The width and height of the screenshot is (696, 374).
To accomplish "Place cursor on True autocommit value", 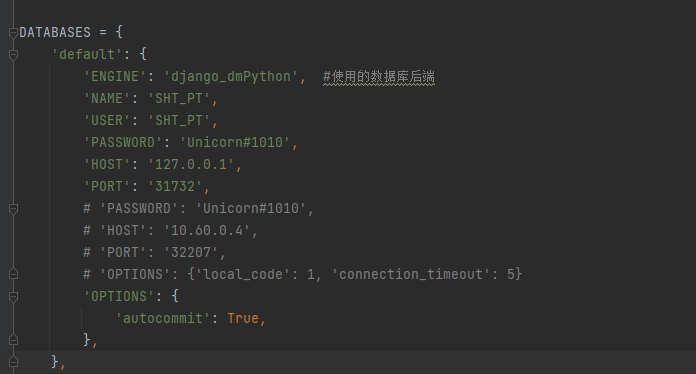I will (243, 318).
